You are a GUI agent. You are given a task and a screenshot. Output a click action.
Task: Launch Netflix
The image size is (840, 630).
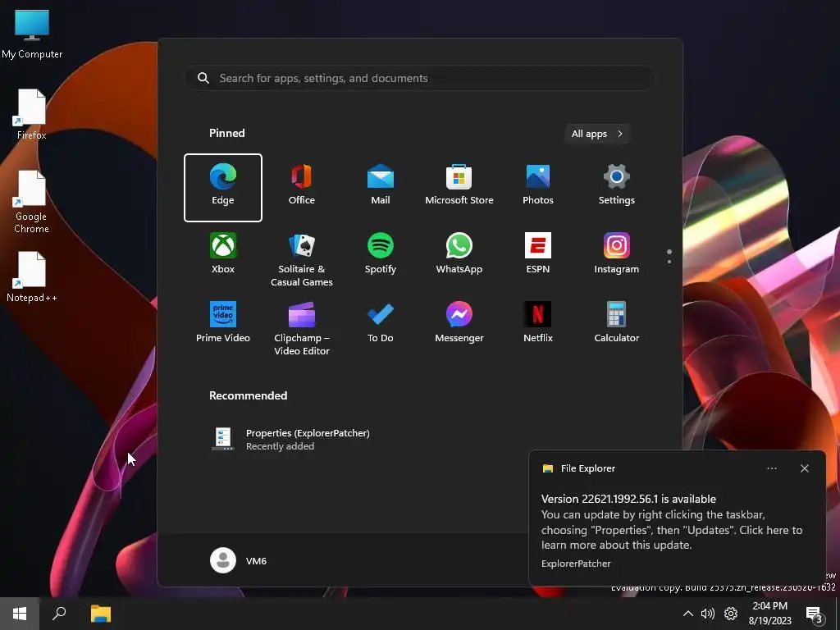click(x=538, y=322)
